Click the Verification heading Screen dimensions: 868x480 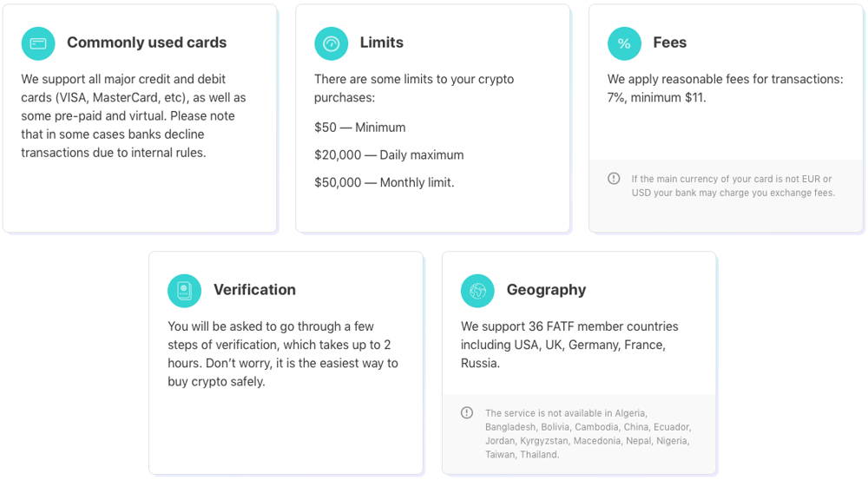pos(254,290)
